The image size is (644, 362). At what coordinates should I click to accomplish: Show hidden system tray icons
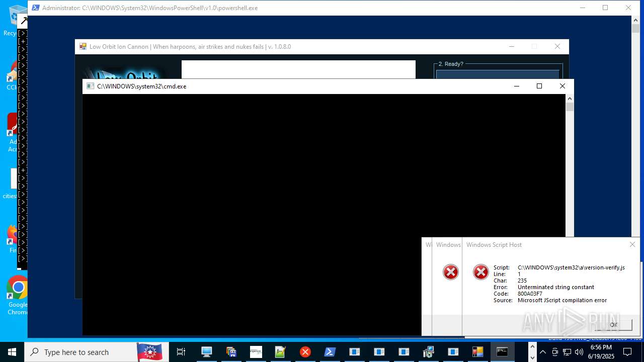point(542,352)
